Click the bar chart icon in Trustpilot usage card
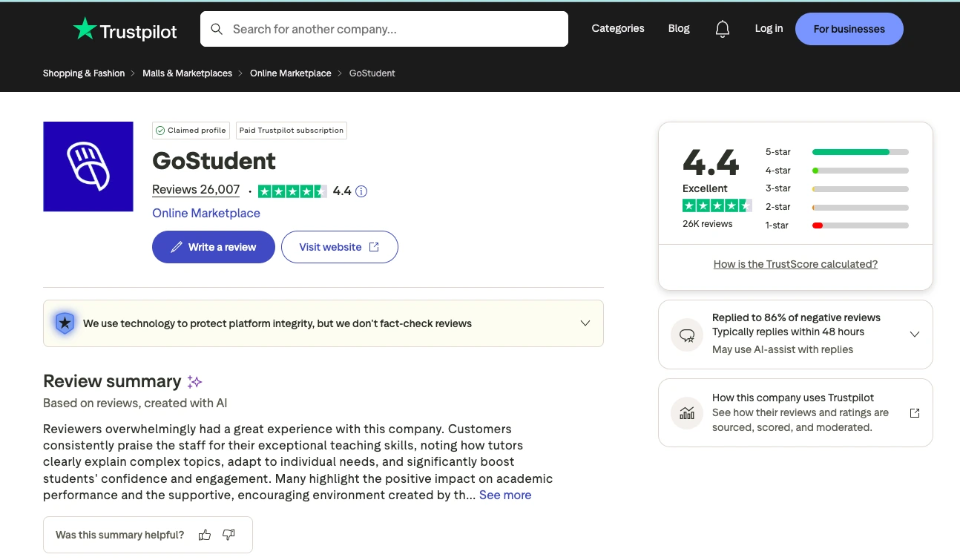Screen dimensions: 960x560 687,413
